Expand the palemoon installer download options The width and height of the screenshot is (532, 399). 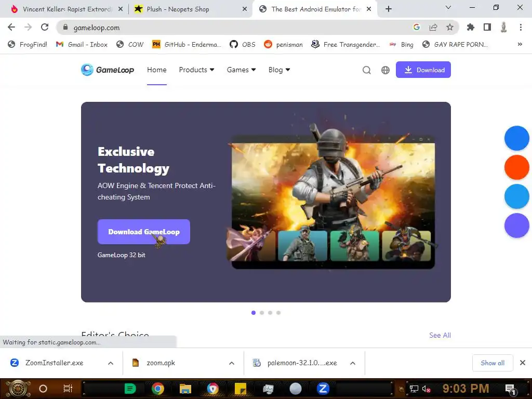click(353, 363)
